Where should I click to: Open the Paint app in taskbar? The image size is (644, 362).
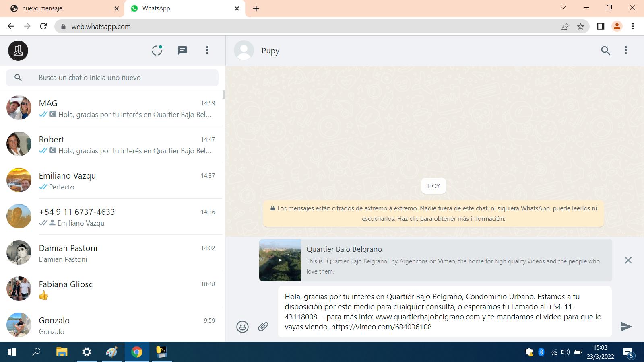tap(111, 352)
